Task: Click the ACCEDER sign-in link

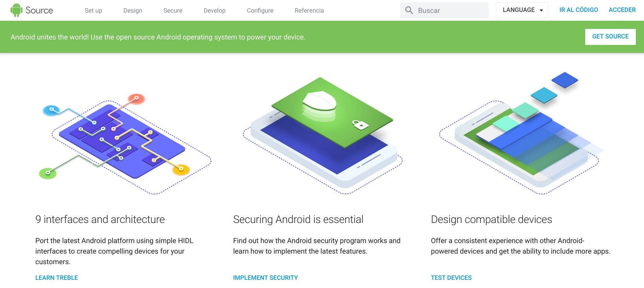Action: (622, 10)
